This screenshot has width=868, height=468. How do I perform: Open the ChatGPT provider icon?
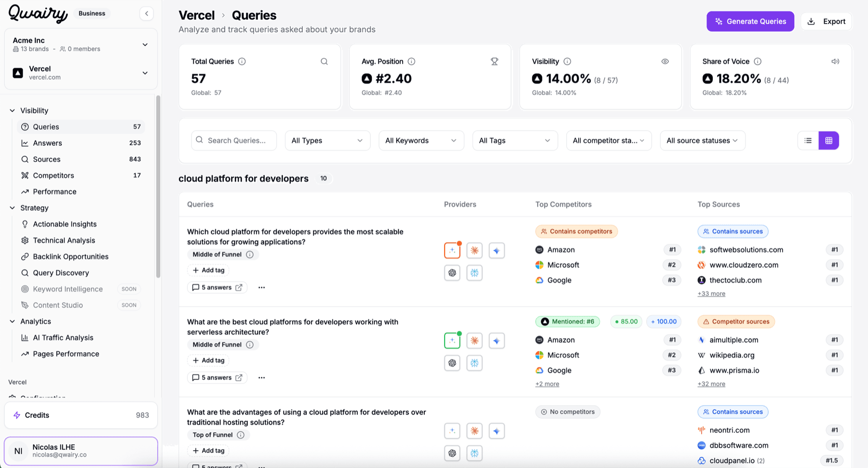452,273
